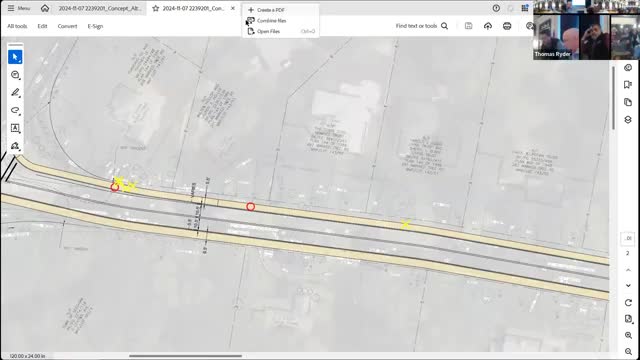Viewport: 640px width, 360px height.
Task: Open the bookmarks panel icon
Action: click(x=628, y=84)
